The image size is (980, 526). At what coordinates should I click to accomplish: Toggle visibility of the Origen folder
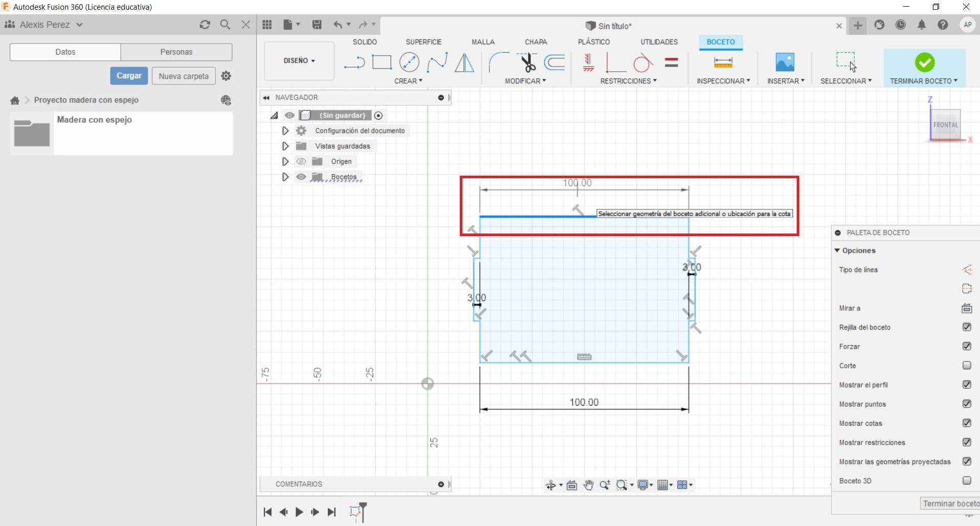pyautogui.click(x=301, y=161)
